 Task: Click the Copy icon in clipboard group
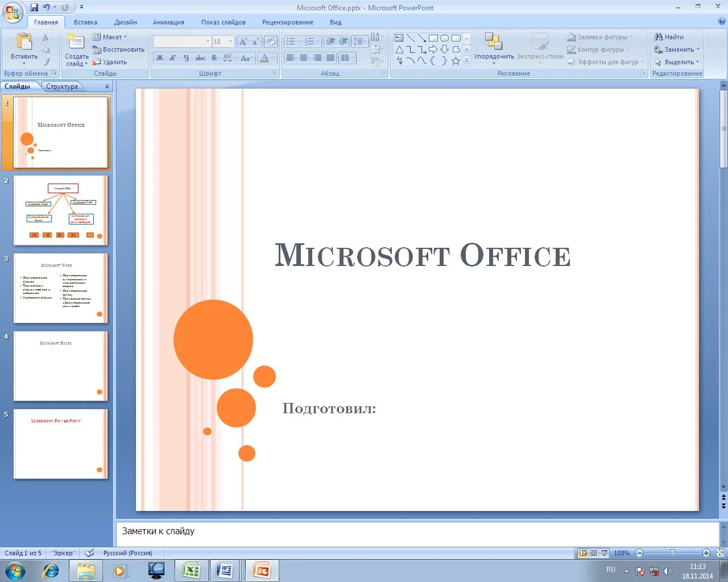(45, 49)
